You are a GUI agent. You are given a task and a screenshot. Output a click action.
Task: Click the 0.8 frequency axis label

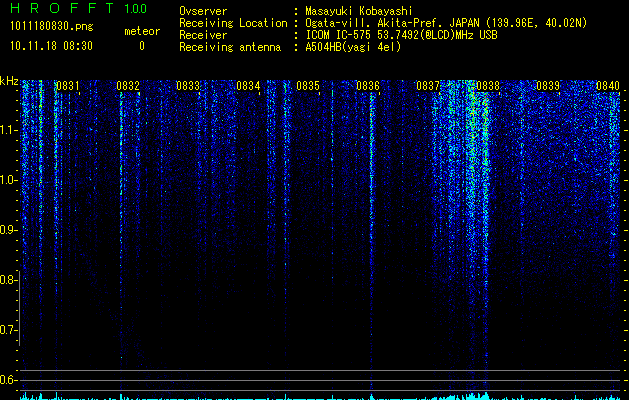(x=7, y=280)
